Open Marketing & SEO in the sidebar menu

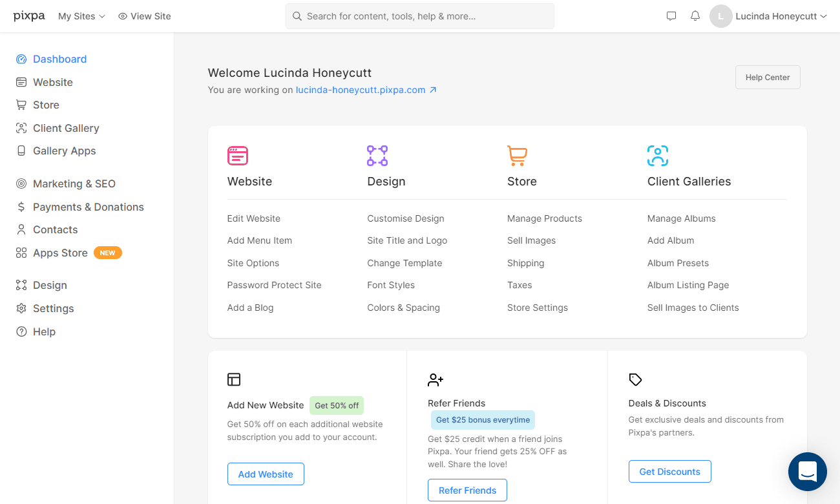pos(74,184)
